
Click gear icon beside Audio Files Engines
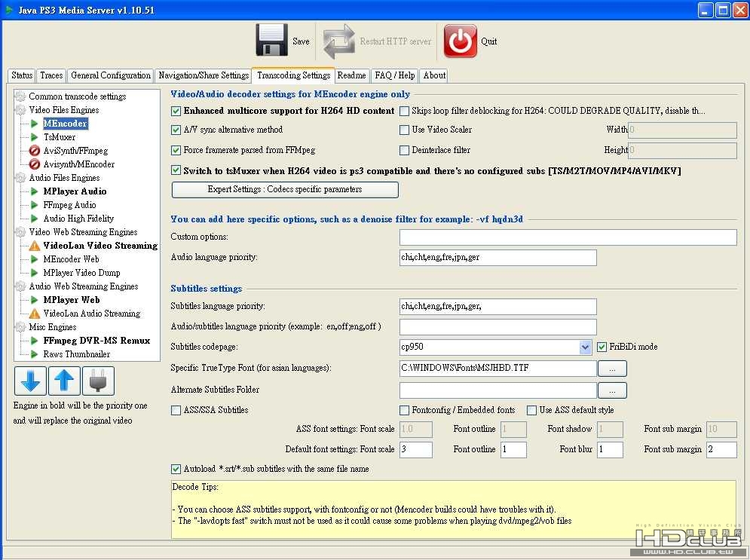[20, 178]
